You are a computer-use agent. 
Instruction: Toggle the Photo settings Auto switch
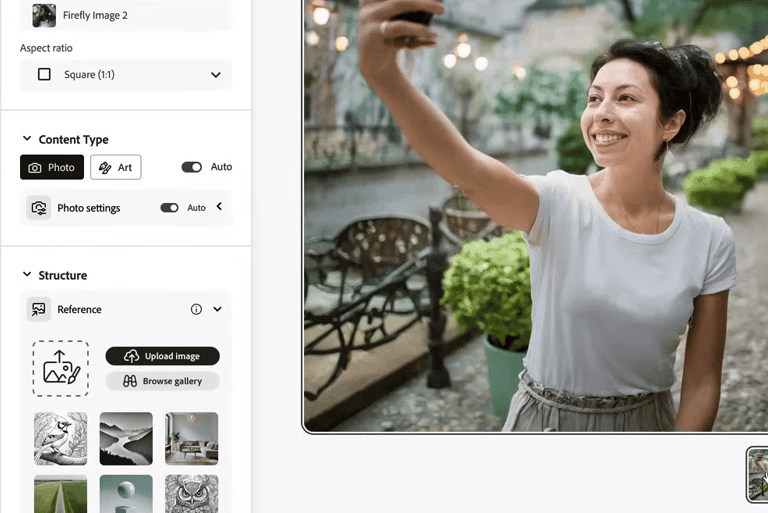click(169, 208)
